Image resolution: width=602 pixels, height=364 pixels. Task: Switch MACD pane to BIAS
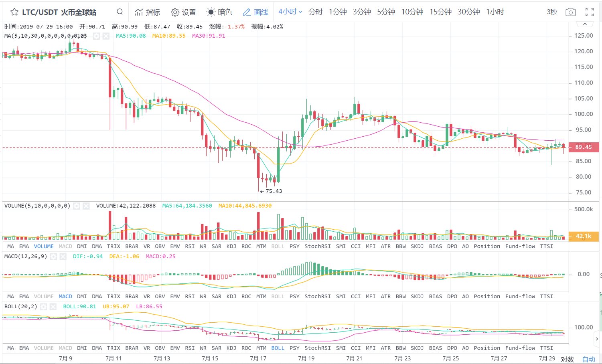tap(436, 297)
